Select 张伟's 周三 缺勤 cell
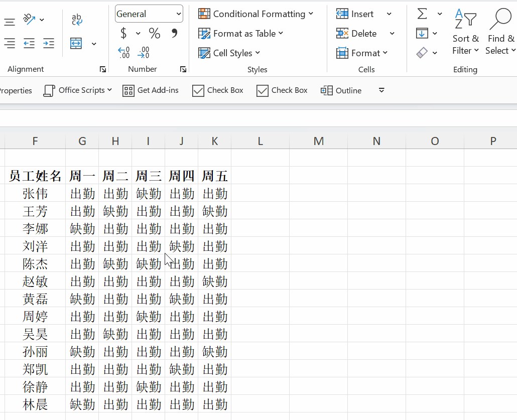Viewport: 517px width, 420px height. pyautogui.click(x=149, y=193)
